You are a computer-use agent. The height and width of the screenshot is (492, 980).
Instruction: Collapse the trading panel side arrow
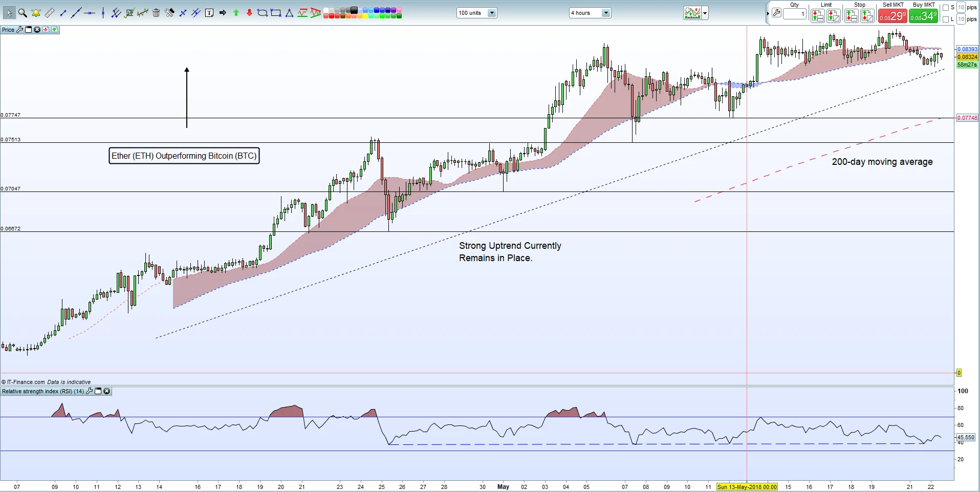768,13
